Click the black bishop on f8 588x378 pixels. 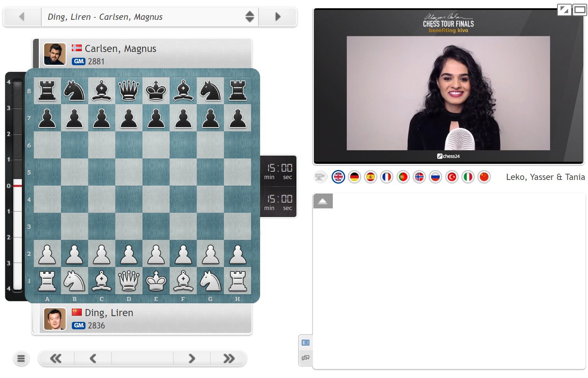click(x=183, y=91)
